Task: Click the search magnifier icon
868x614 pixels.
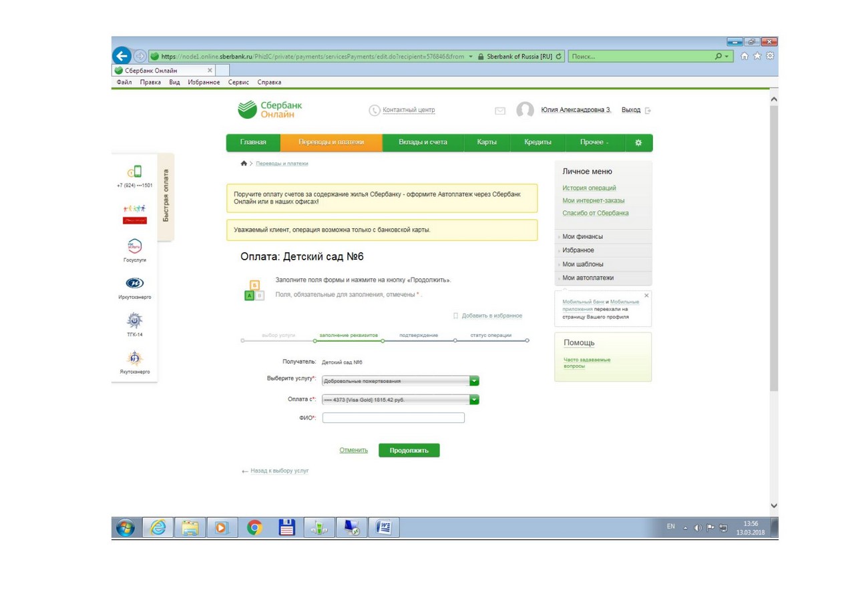Action: click(x=717, y=56)
